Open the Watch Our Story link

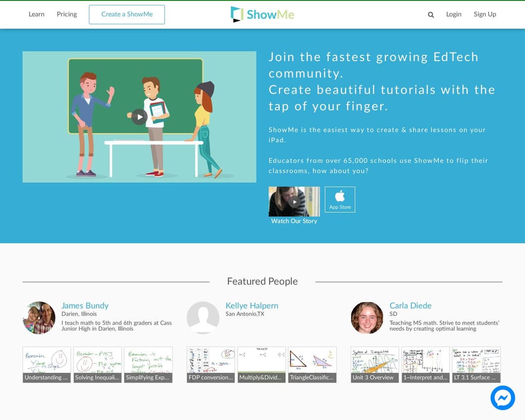point(294,221)
